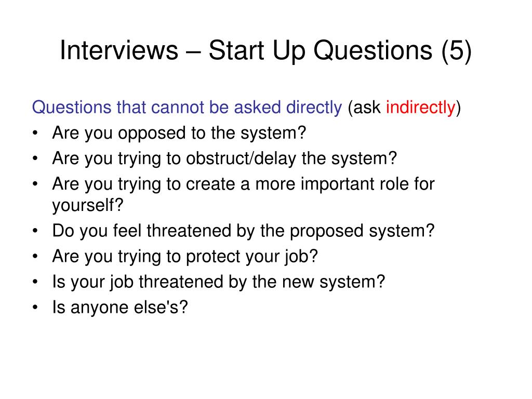Viewport: 532px width, 399px height.
Task: Click the bullet marker before feel threatened line
Action: [35, 231]
